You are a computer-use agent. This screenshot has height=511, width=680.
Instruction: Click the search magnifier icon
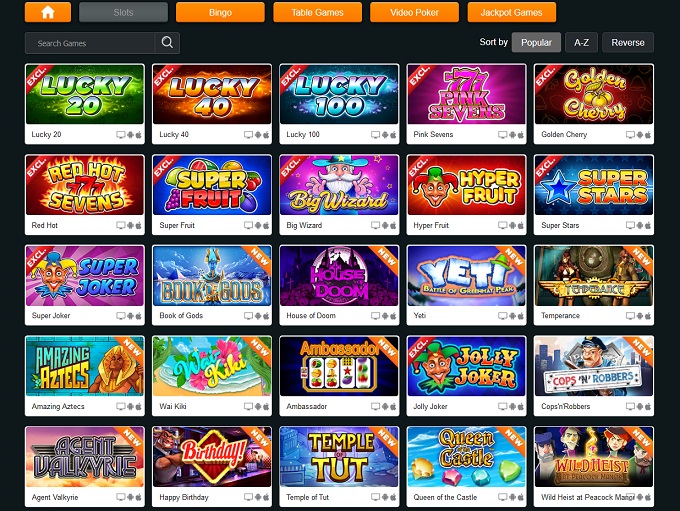click(x=167, y=43)
